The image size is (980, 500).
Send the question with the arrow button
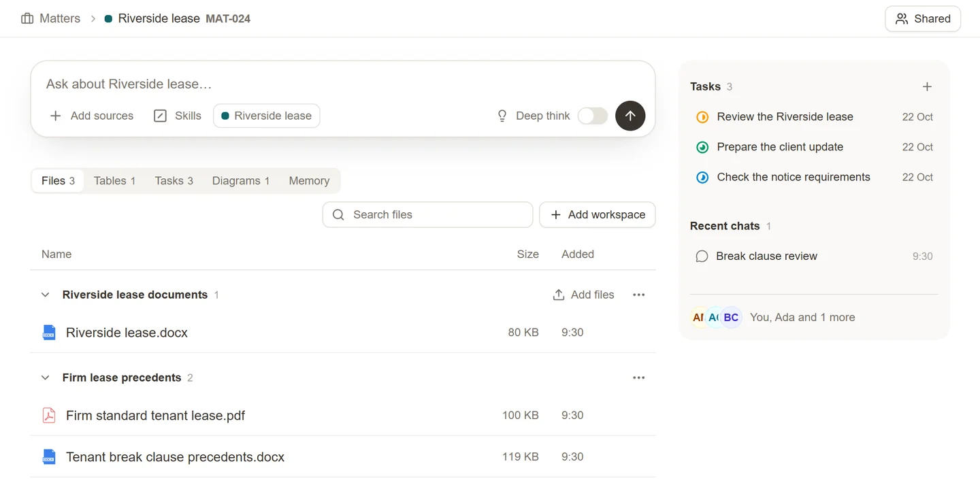[630, 116]
